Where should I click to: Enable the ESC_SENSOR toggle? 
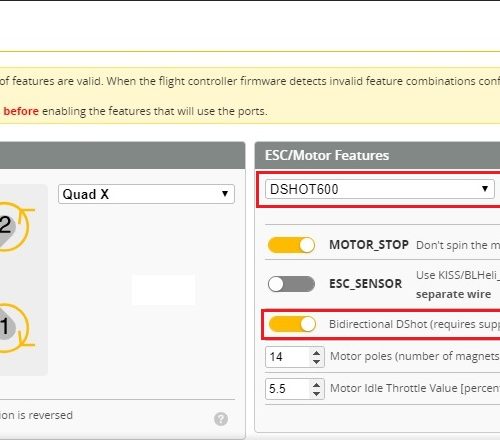pos(291,284)
